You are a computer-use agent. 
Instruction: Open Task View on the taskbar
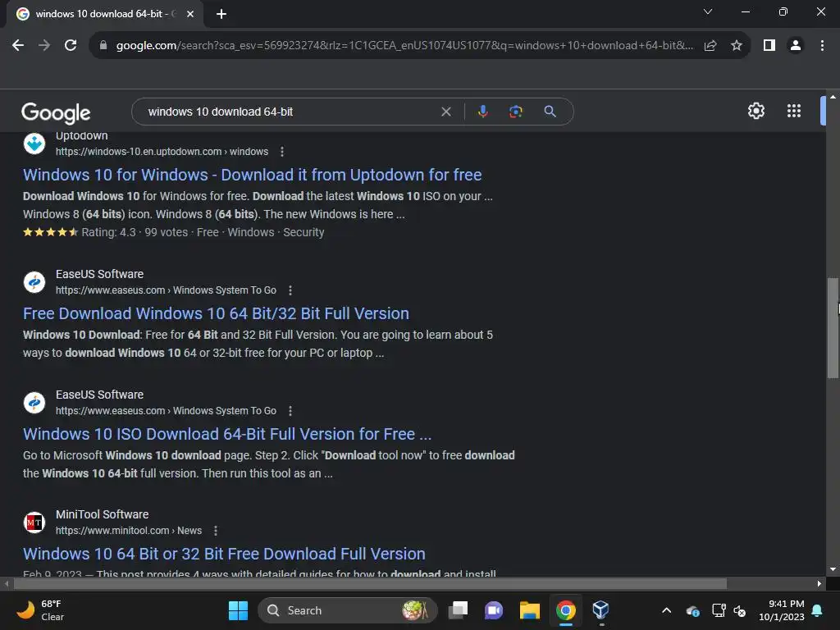tap(458, 610)
